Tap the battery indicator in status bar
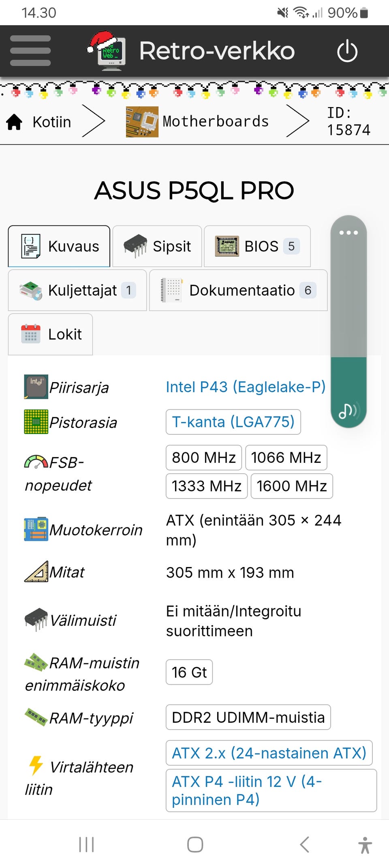This screenshot has height=868, width=389. point(364,13)
